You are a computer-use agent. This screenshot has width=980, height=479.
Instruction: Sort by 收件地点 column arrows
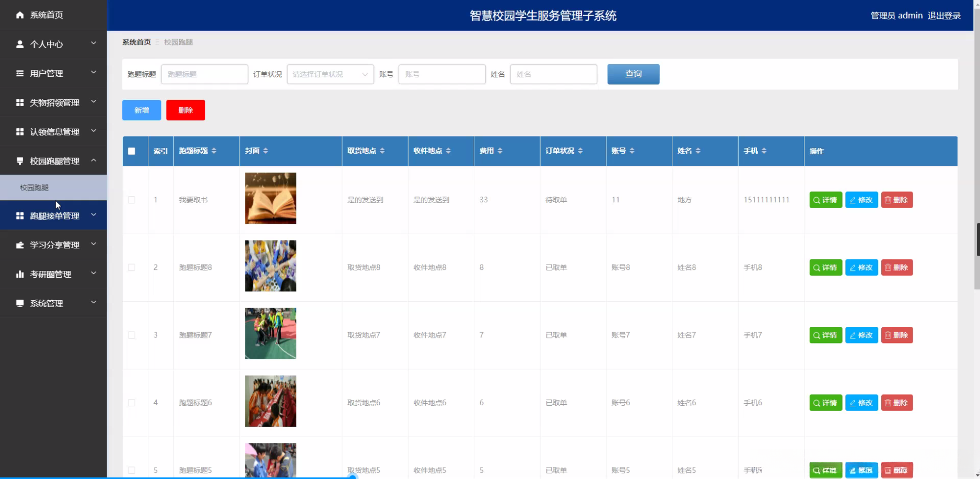[x=448, y=151]
